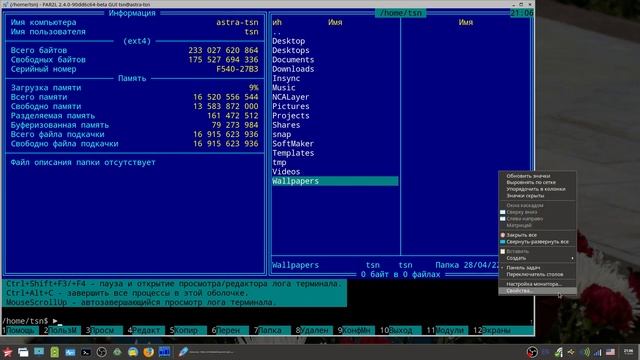Click green pen tray icon
This screenshot has width=640, height=360.
pyautogui.click(x=559, y=352)
